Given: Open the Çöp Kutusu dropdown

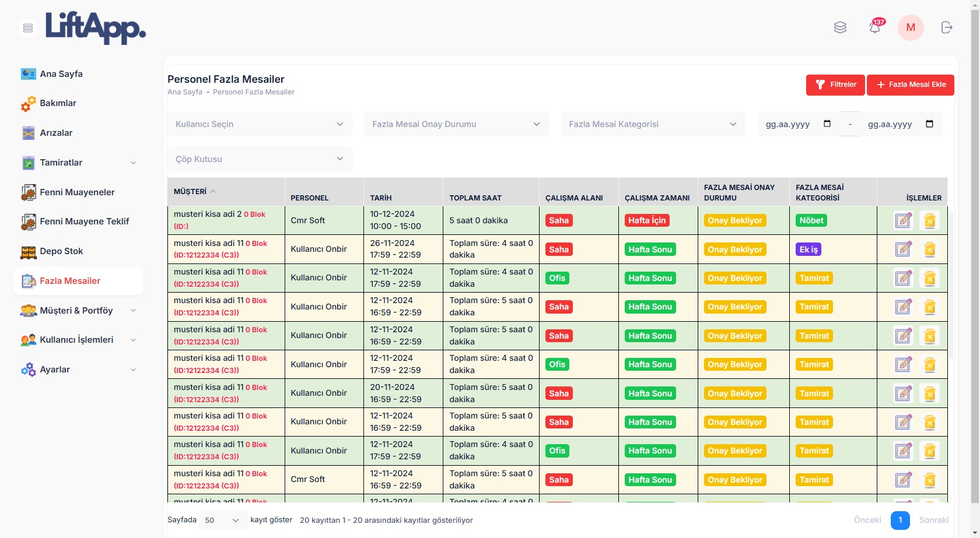Looking at the screenshot, I should (260, 159).
